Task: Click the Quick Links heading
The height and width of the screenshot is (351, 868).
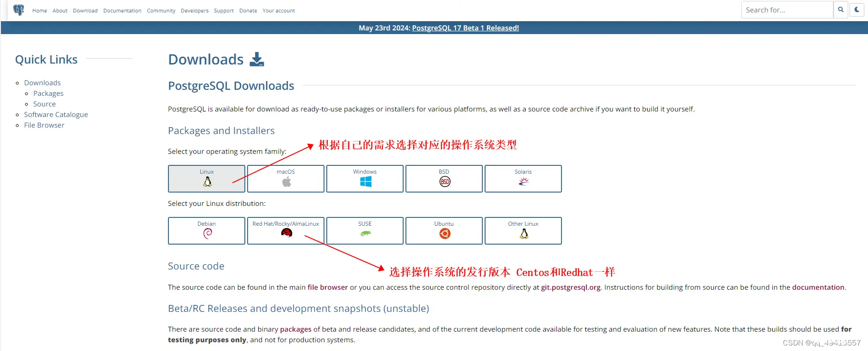Action: [46, 59]
